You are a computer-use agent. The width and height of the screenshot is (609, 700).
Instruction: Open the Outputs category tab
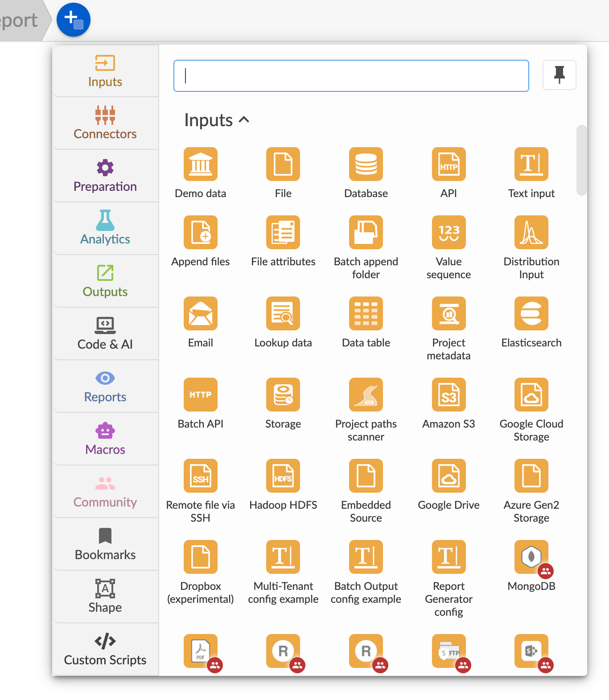[105, 281]
